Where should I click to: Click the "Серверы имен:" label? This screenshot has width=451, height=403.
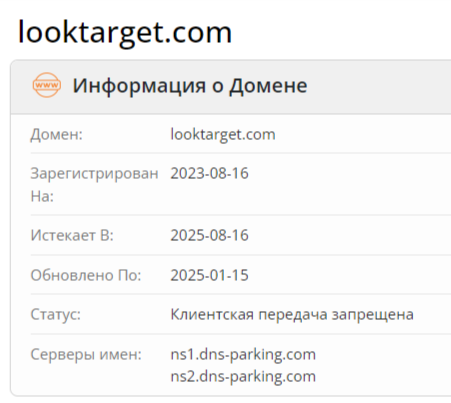[86, 355]
